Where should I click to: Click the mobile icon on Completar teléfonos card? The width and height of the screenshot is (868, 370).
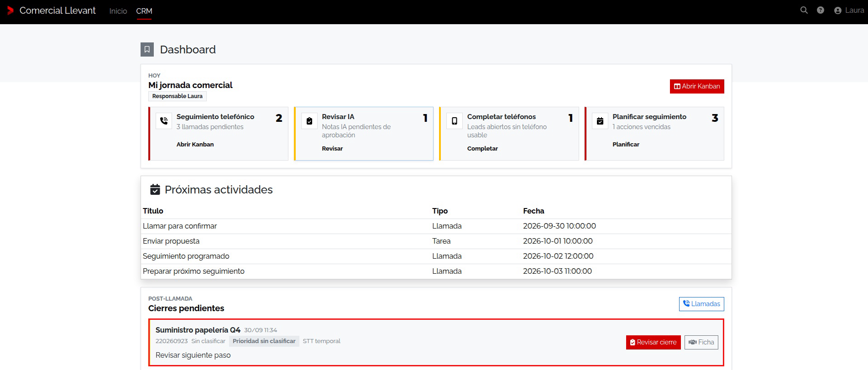click(x=455, y=121)
